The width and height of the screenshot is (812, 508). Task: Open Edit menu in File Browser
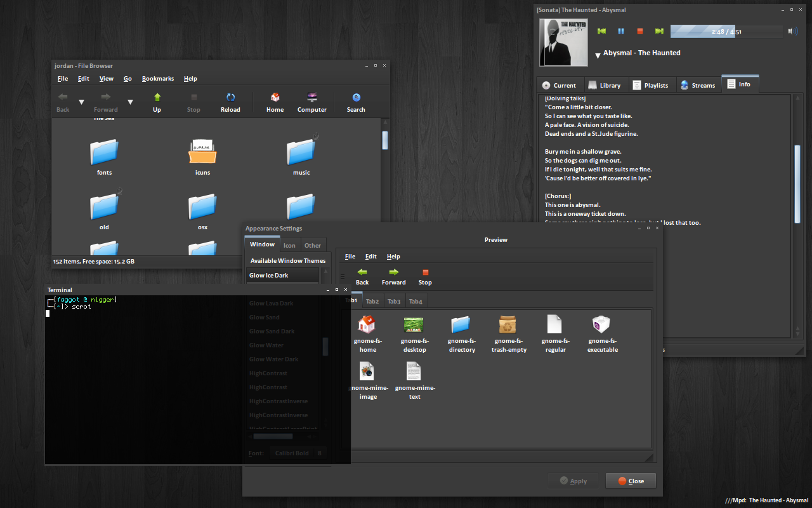pyautogui.click(x=84, y=79)
